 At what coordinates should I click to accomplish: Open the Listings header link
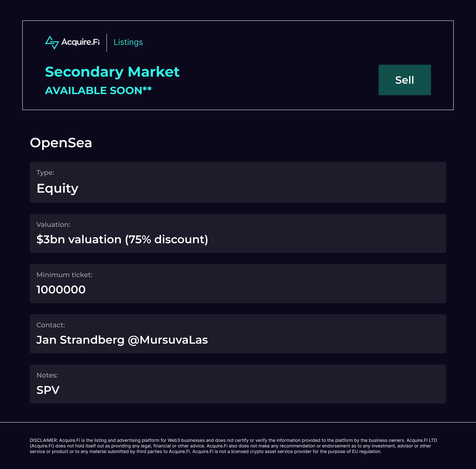click(x=128, y=42)
